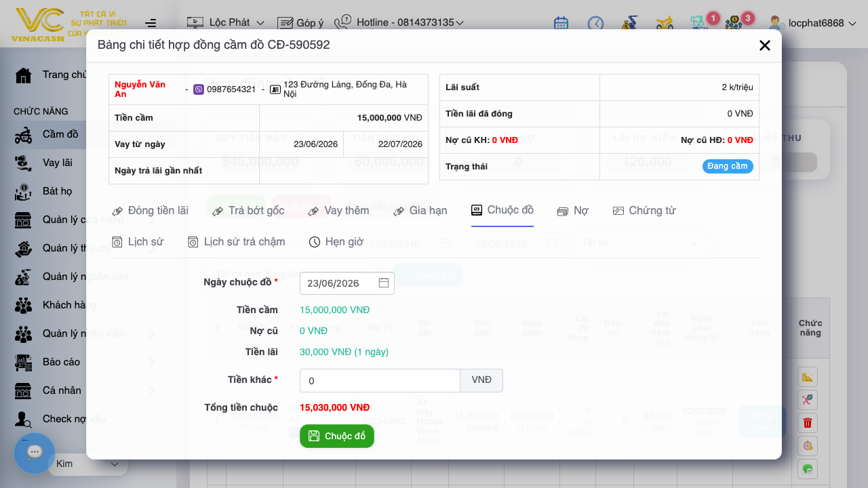
Task: Click the Viber phone icon next to 0987654321
Action: 199,89
